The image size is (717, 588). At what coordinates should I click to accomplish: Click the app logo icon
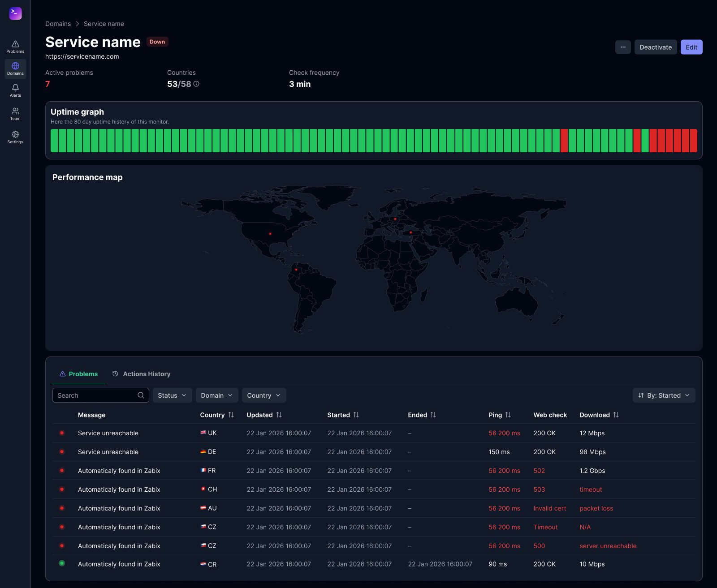coord(15,13)
